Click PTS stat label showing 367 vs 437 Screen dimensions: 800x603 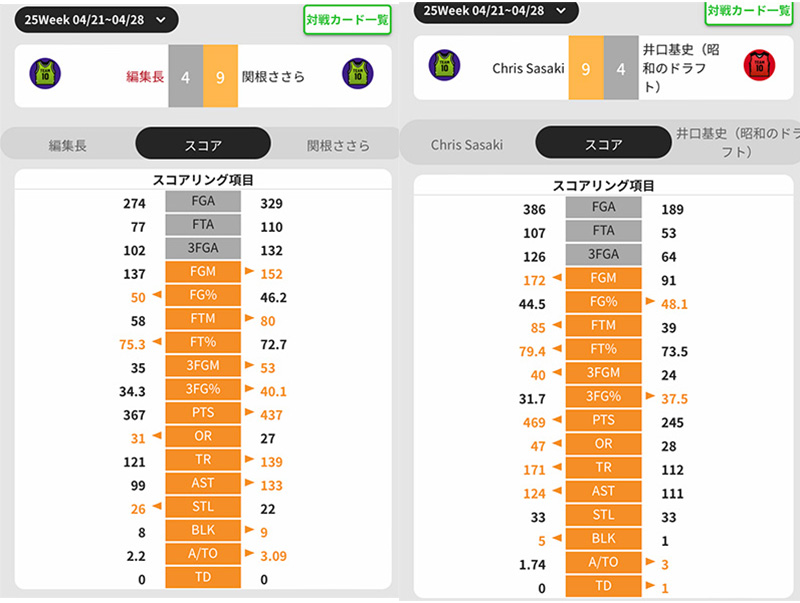(203, 414)
